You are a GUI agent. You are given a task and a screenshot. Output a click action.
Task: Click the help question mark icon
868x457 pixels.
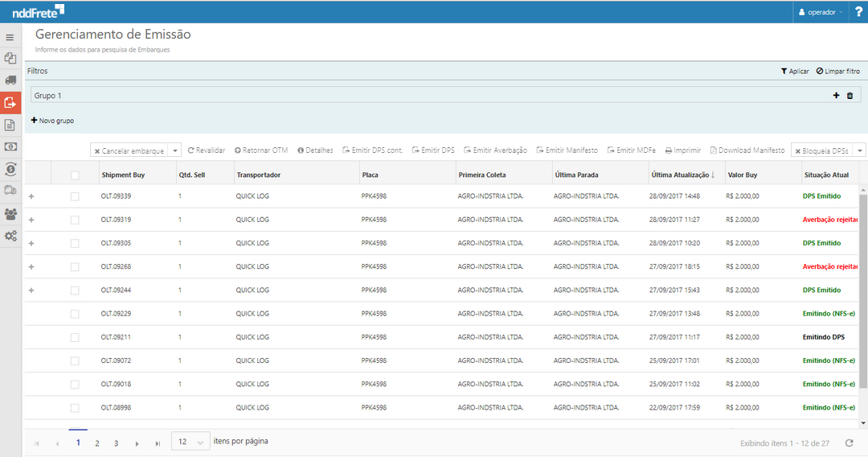click(x=858, y=11)
